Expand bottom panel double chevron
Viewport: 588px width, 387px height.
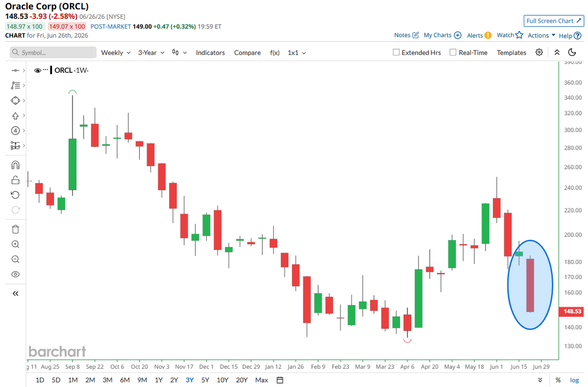pyautogui.click(x=540, y=380)
